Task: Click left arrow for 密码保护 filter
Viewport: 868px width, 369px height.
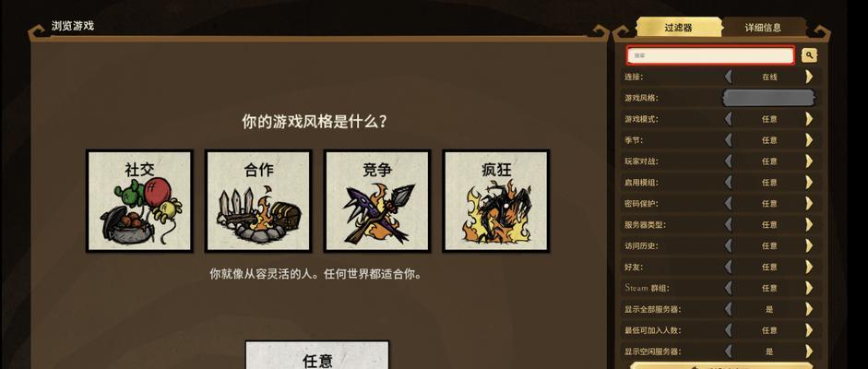Action: point(729,203)
